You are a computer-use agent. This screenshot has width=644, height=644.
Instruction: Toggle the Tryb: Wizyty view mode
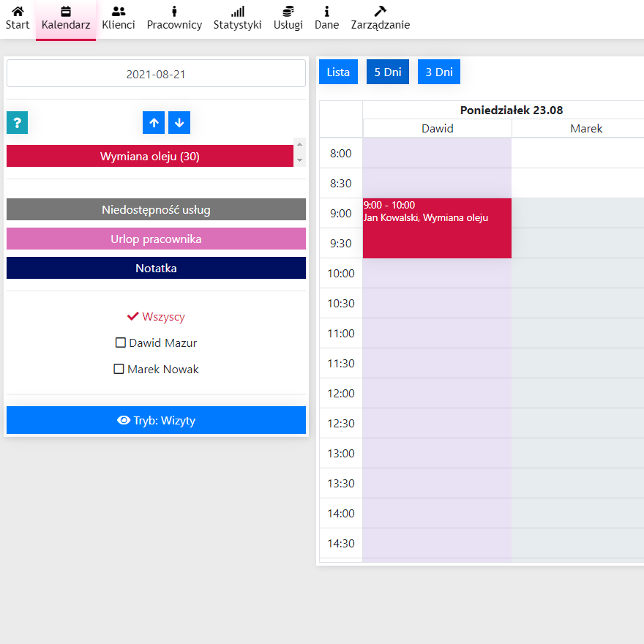pyautogui.click(x=156, y=420)
